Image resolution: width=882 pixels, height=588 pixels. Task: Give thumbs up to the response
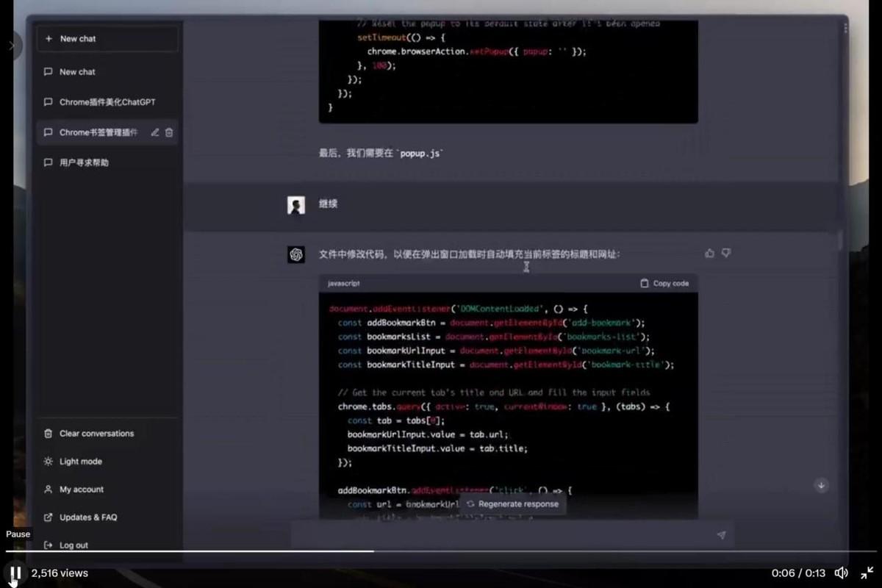point(709,253)
